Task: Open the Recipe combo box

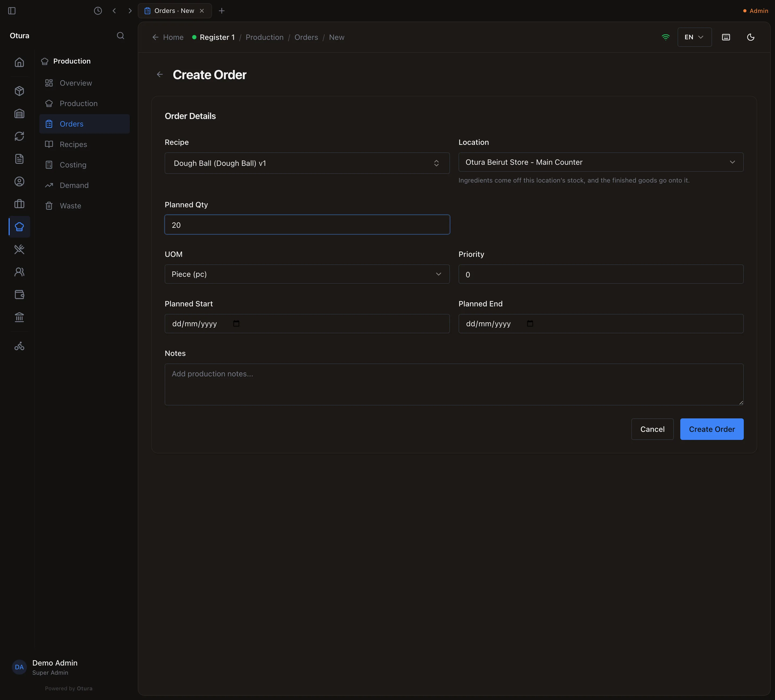Action: [307, 163]
